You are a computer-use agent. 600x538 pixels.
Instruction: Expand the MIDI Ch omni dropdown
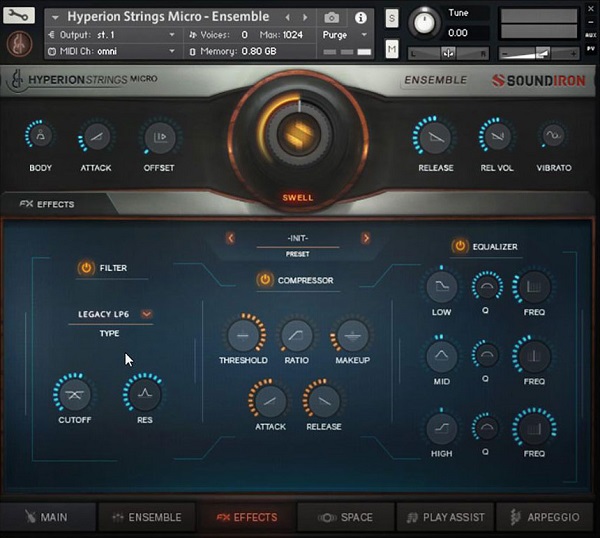pos(111,51)
